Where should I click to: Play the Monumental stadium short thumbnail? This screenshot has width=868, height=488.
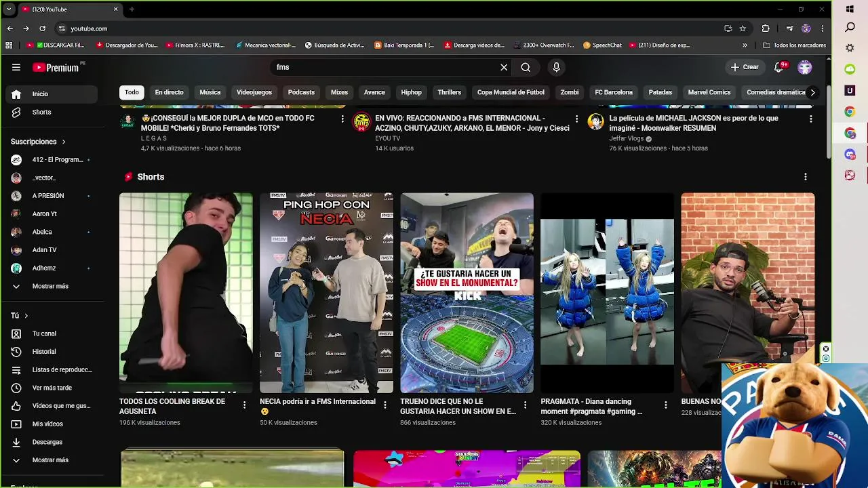tap(467, 293)
